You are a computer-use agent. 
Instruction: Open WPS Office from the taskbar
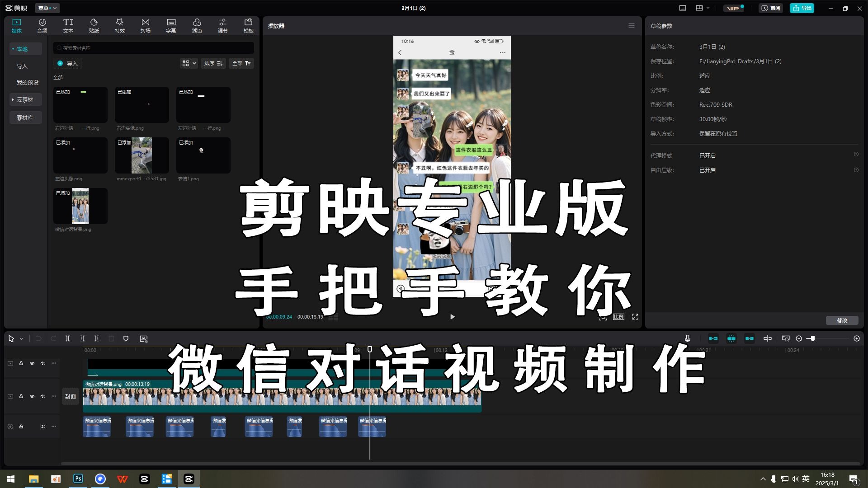(x=123, y=479)
